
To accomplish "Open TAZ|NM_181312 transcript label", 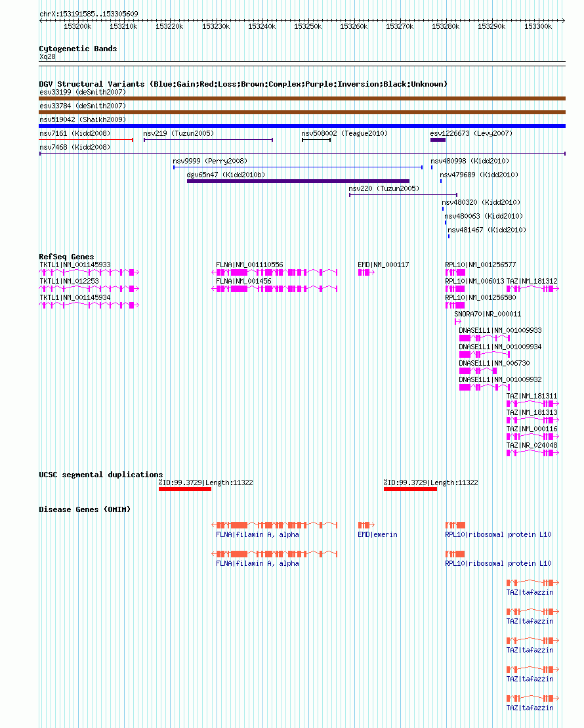I will [x=532, y=282].
